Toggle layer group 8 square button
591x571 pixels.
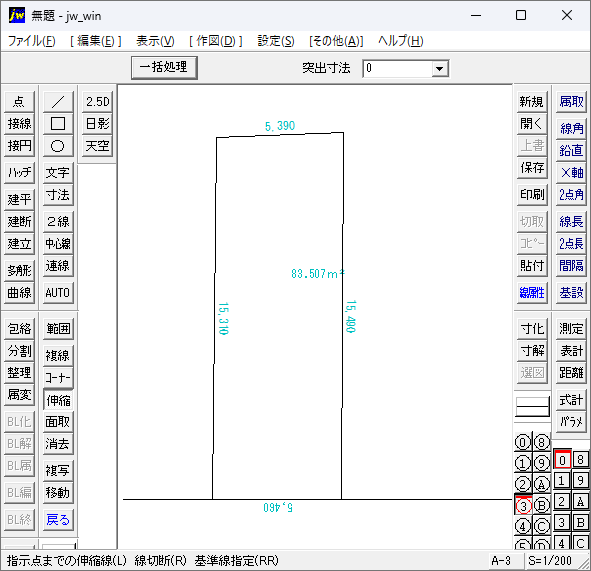pos(580,460)
